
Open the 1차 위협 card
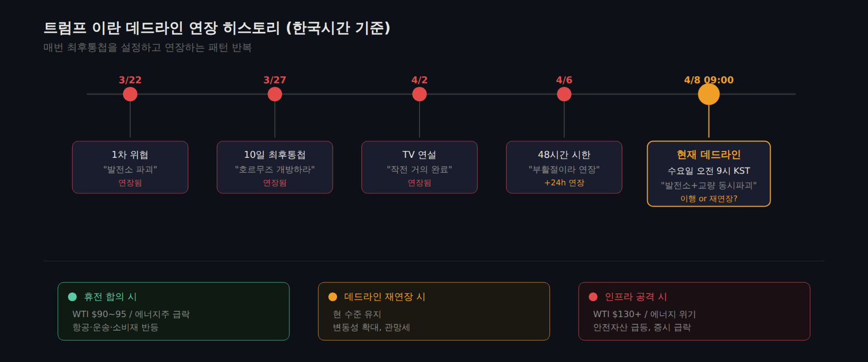[130, 167]
